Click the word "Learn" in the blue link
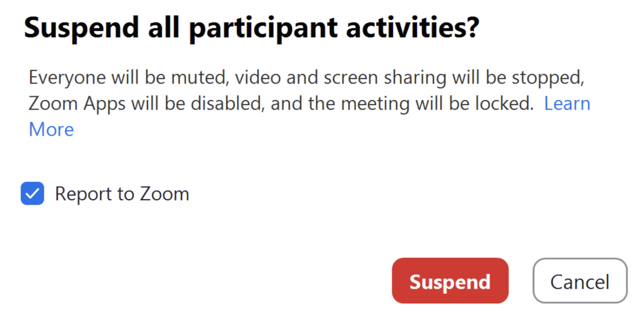Screen dimensions: 644x322 point(567,104)
